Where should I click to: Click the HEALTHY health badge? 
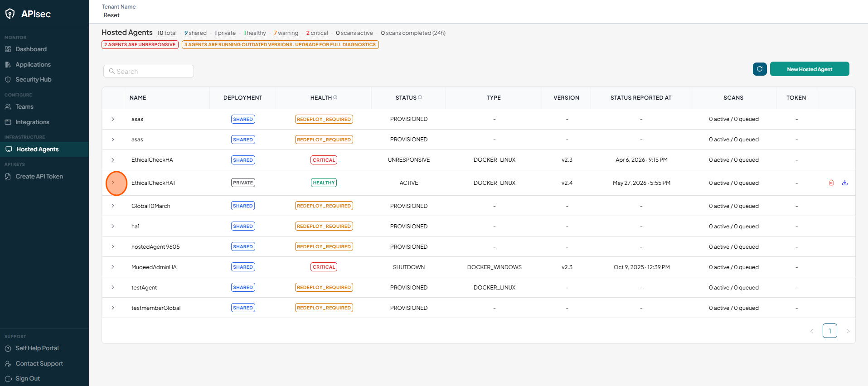[x=324, y=183]
